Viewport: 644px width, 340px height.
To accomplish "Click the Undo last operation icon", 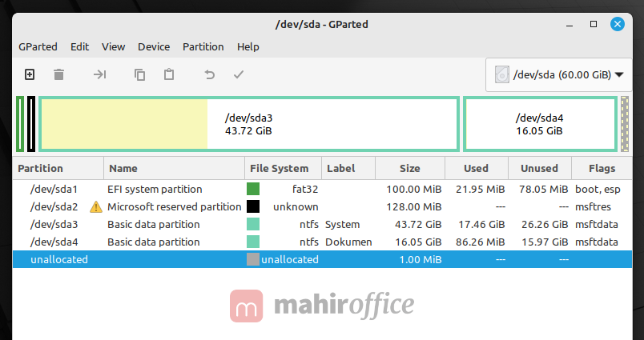I will (x=210, y=74).
